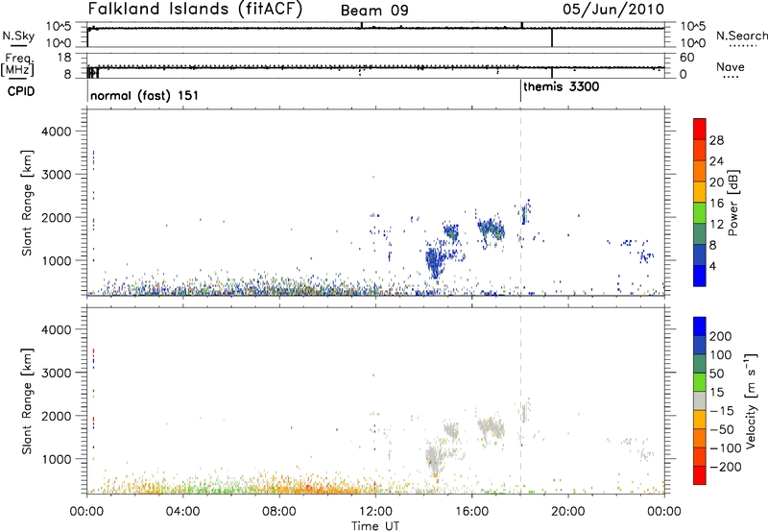
Task: Click the date "05/Jun/2010"
Action: click(x=613, y=10)
